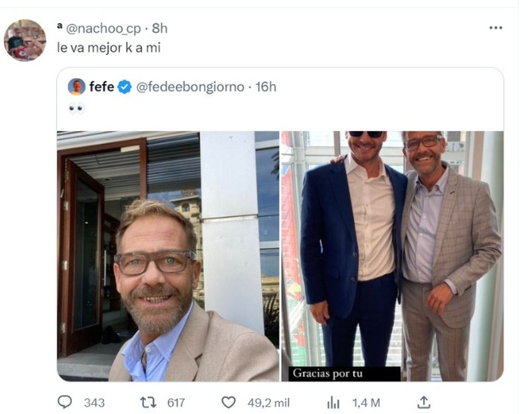Open the @nachoo_cp handle link
This screenshot has height=414, width=532.
pyautogui.click(x=103, y=28)
